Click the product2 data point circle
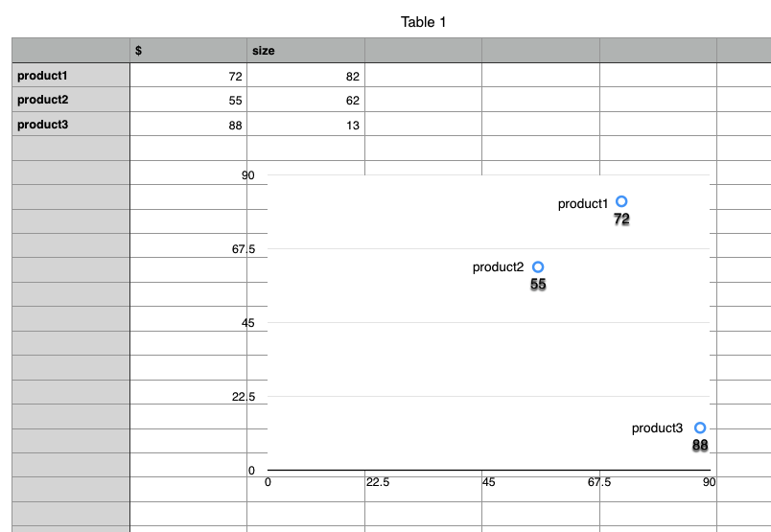771x532 pixels. pyautogui.click(x=538, y=266)
